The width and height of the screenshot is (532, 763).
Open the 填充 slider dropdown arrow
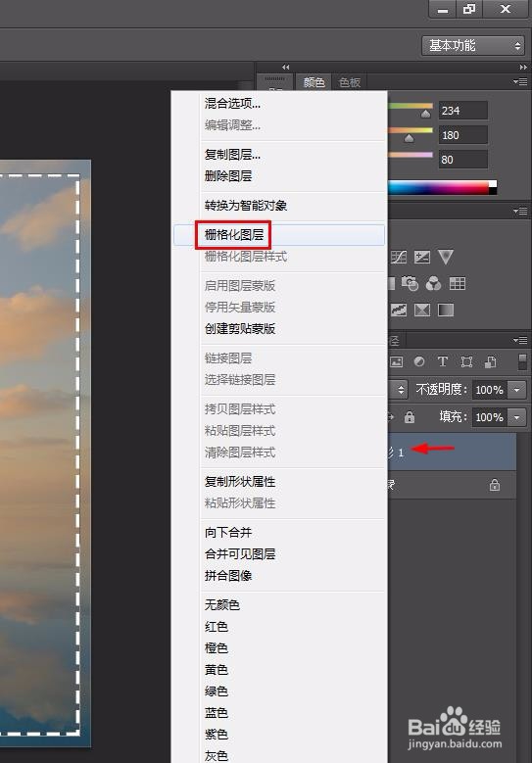point(517,417)
